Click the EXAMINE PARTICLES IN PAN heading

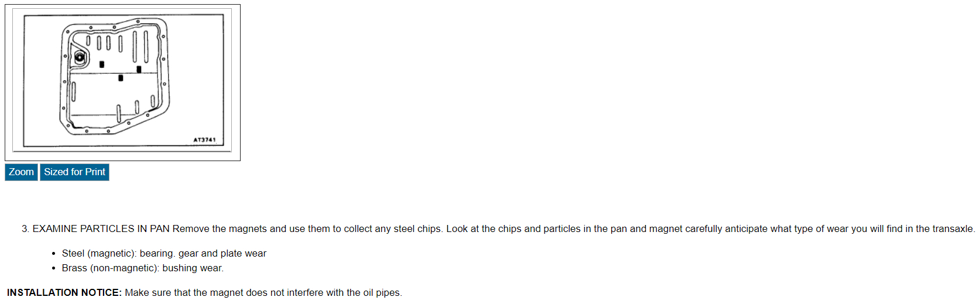pyautogui.click(x=101, y=229)
